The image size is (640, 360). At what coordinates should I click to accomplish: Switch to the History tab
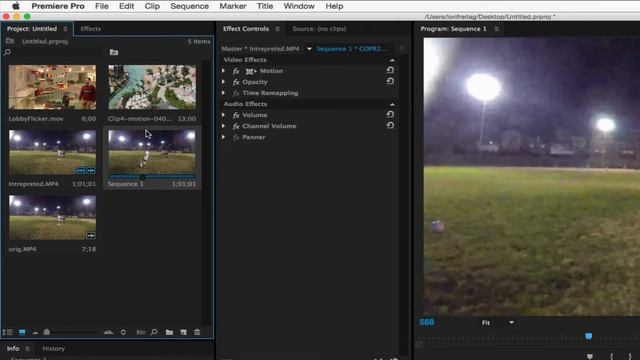(53, 349)
